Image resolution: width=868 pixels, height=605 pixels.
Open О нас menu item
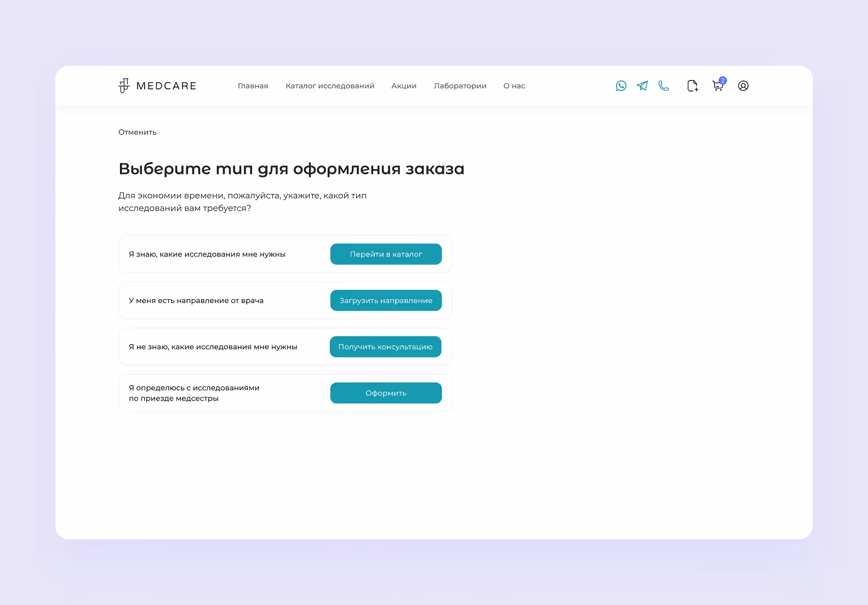pos(514,86)
